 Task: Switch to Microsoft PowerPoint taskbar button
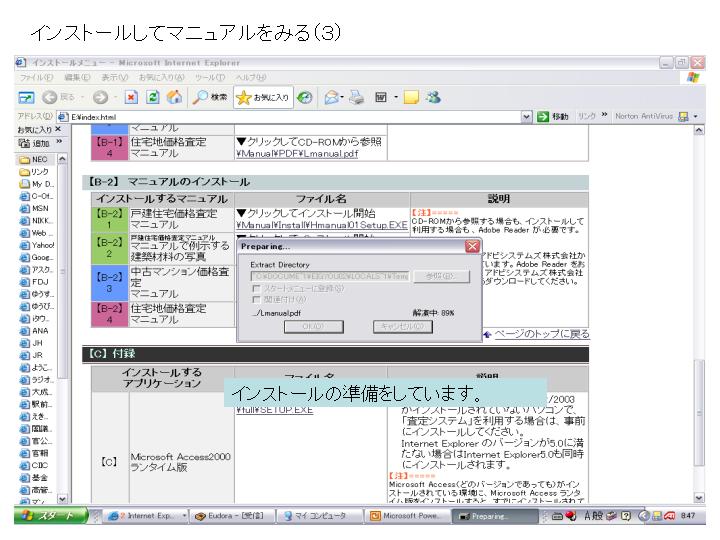click(408, 516)
